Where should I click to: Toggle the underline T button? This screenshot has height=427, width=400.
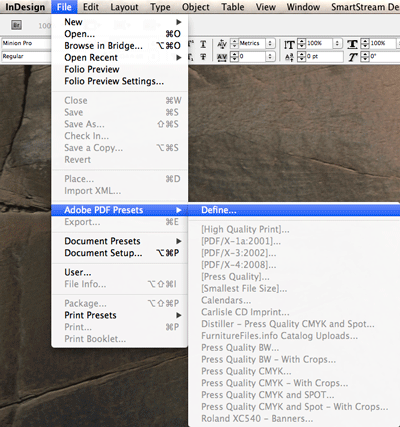click(x=203, y=44)
